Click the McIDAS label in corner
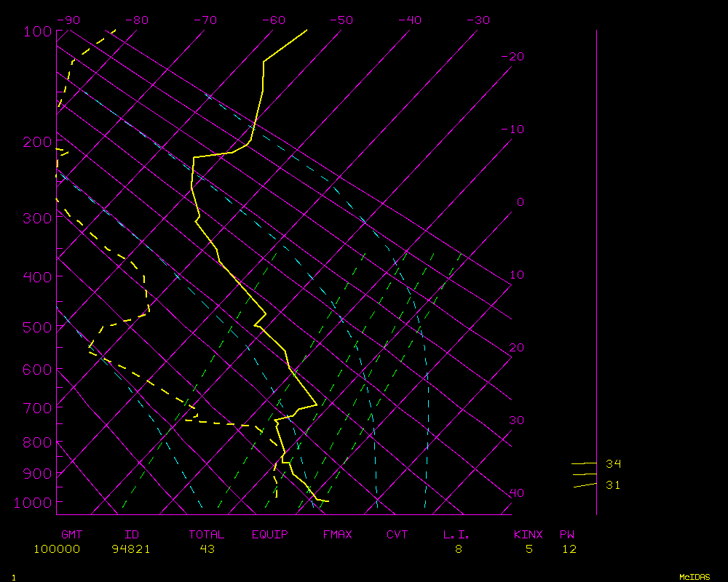This screenshot has width=728, height=582. 695,576
